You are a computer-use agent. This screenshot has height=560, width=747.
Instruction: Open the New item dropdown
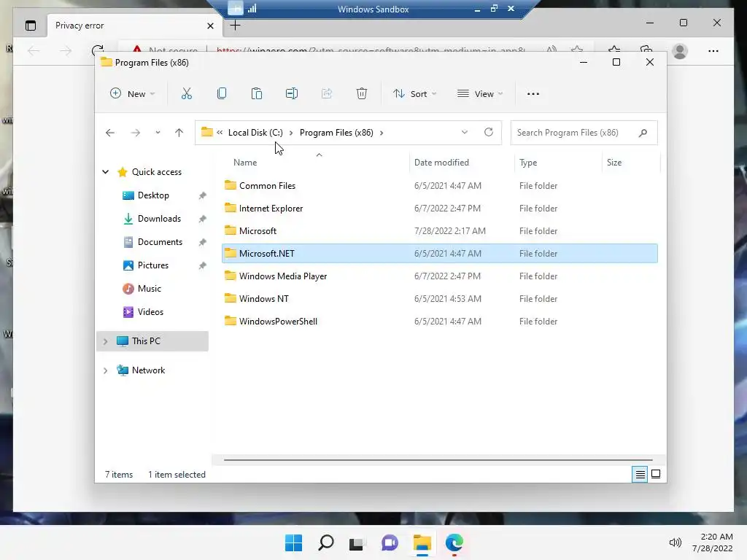[x=133, y=94]
